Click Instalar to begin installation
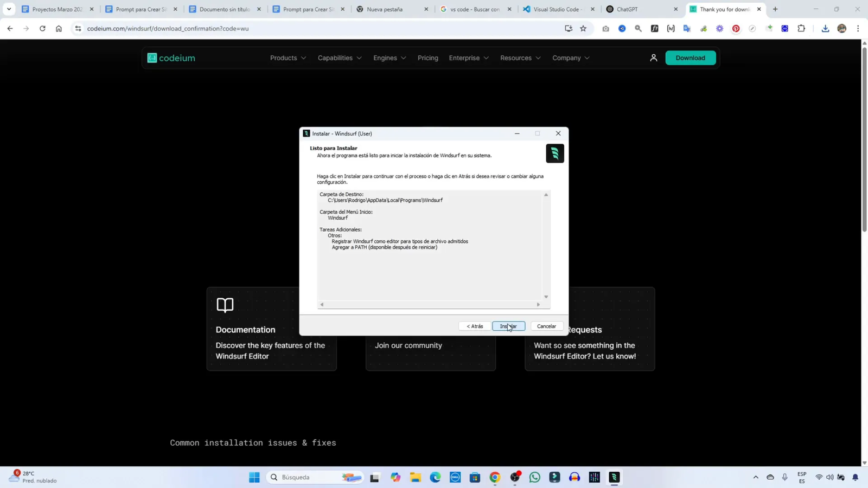The width and height of the screenshot is (868, 488). (508, 326)
